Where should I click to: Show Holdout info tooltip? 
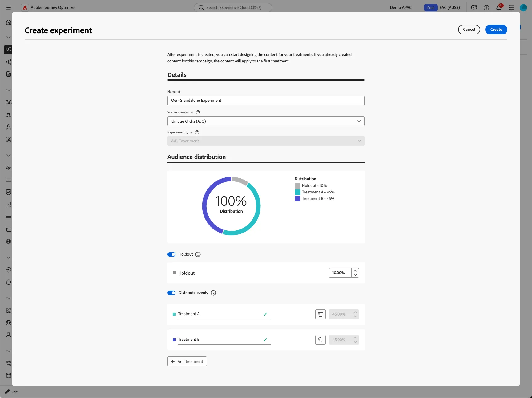198,254
